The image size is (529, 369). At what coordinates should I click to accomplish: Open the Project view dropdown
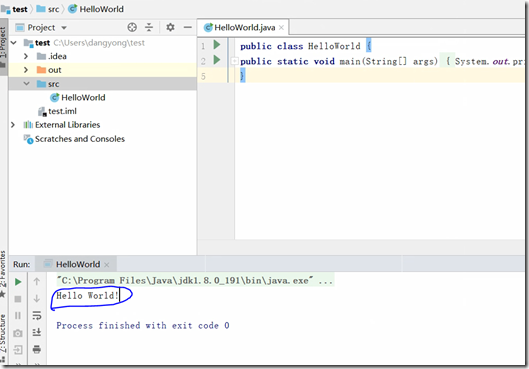[64, 28]
